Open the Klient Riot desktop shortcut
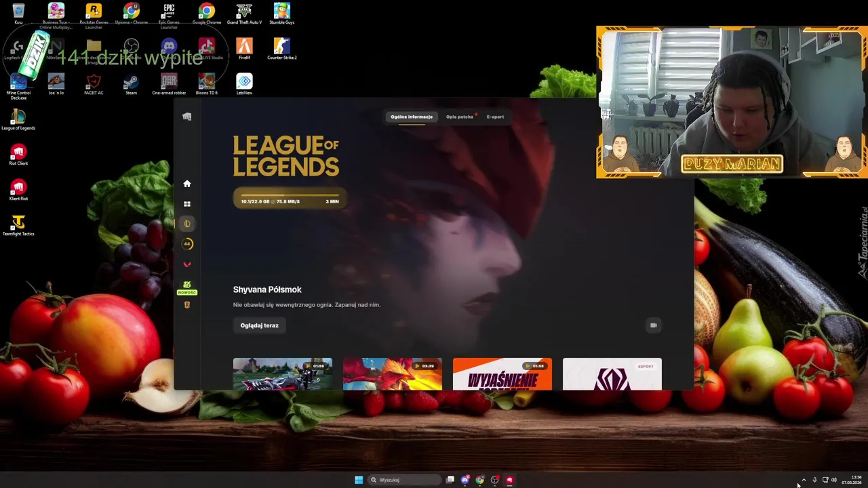Screen dimensions: 868x488 pyautogui.click(x=18, y=190)
